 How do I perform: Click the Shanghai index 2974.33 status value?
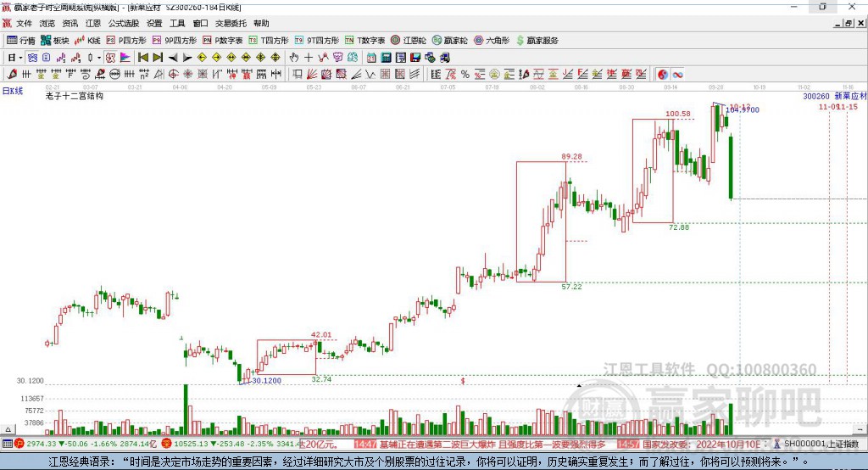41,444
